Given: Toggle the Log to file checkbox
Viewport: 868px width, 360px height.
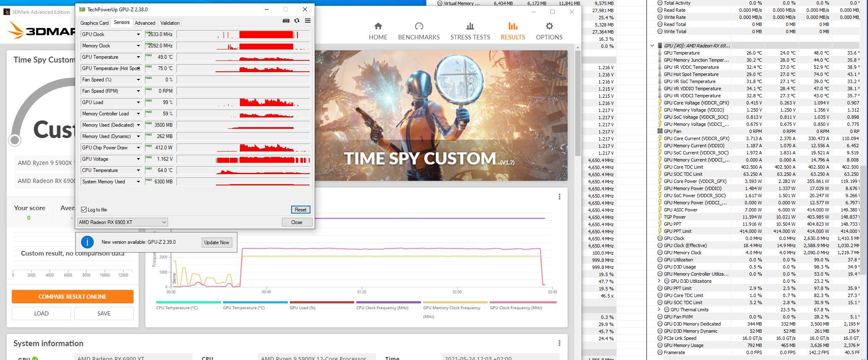Looking at the screenshot, I should [x=84, y=210].
